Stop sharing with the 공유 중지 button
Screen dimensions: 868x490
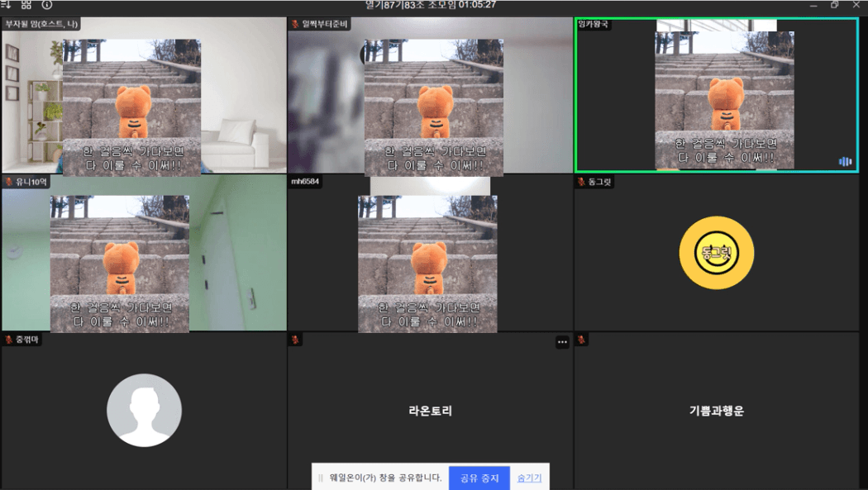479,478
